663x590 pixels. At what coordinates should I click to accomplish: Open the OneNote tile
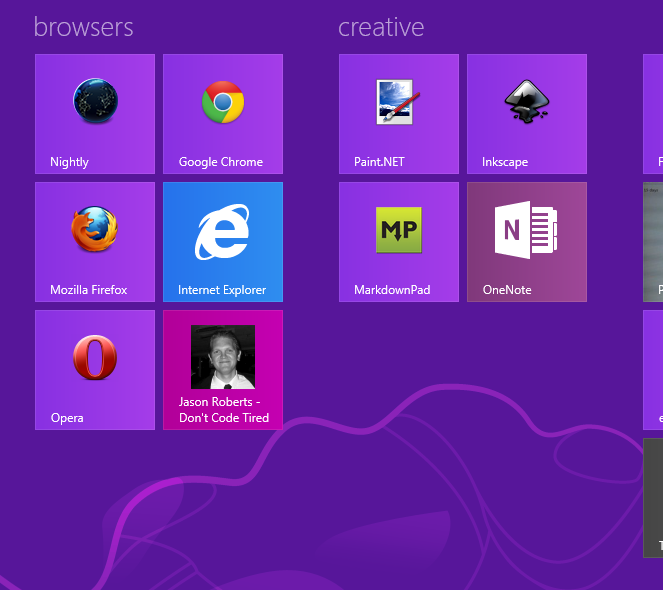tap(527, 241)
